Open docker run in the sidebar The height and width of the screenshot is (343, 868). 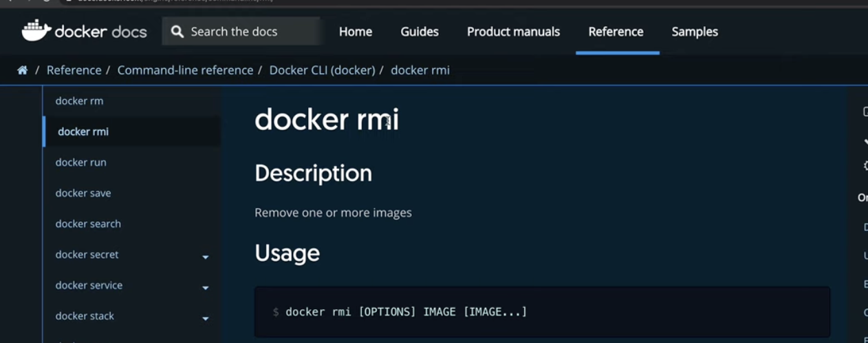[80, 163]
